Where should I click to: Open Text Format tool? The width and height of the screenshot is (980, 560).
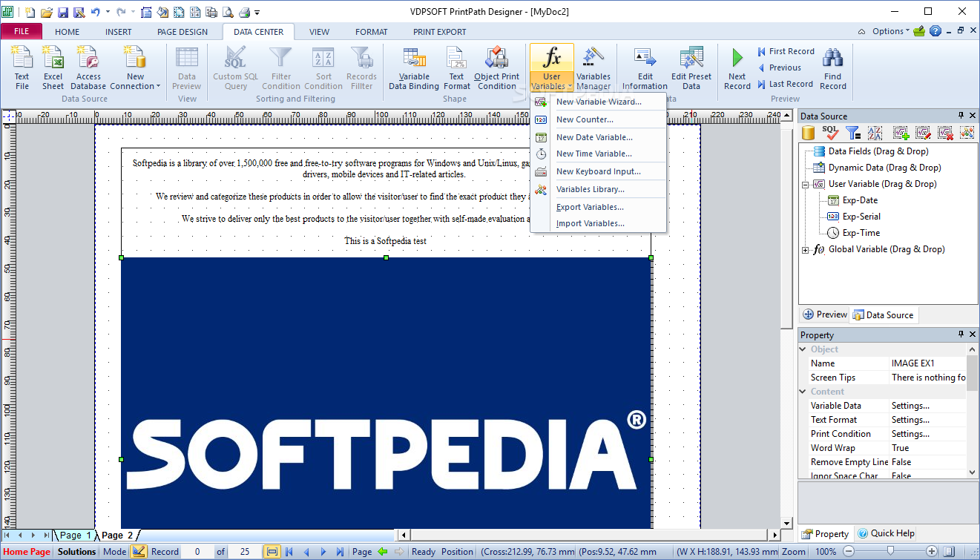coord(457,67)
